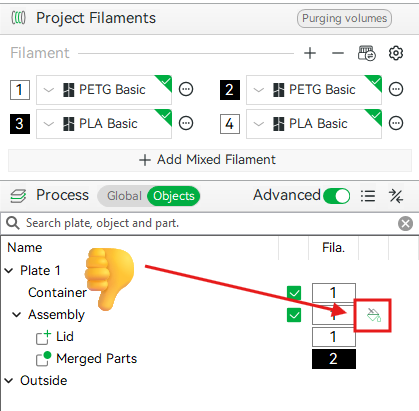Click the filament 3 black color swatch
Screen dimensions: 419x411
(x=20, y=124)
